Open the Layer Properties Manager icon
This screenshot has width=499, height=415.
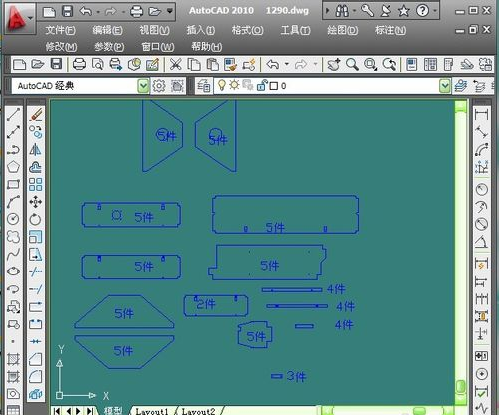(x=204, y=86)
